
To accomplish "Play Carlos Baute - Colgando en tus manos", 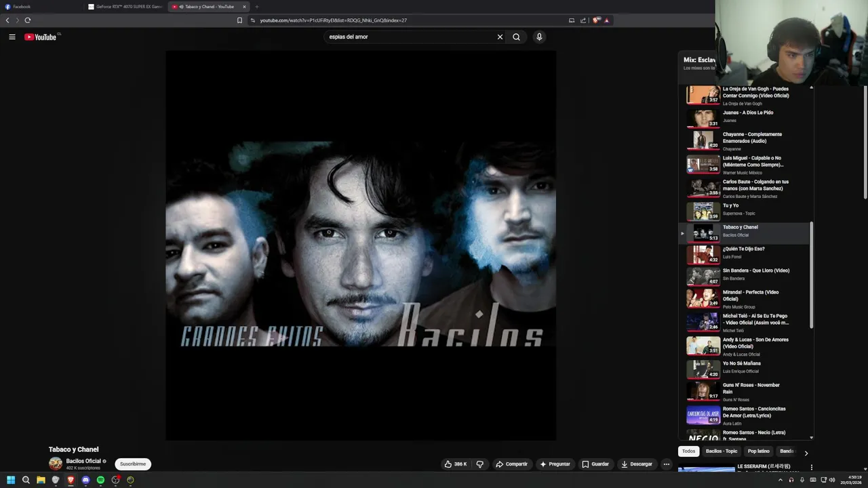I will click(745, 188).
